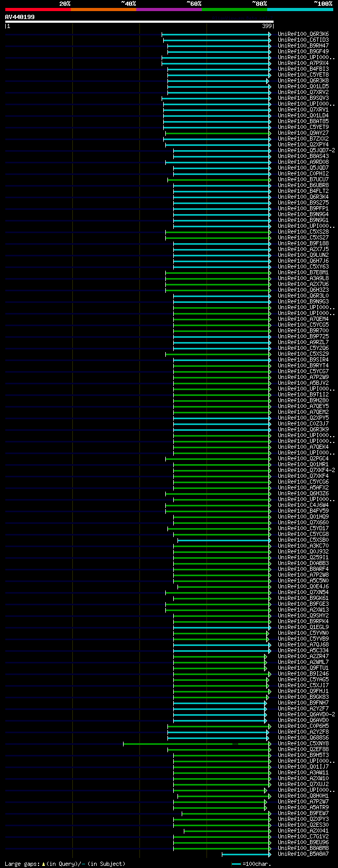Viewport: 338px width, 868px height.
Task: Select the UniRef100_A7QJ68 label
Action: pos(303,644)
